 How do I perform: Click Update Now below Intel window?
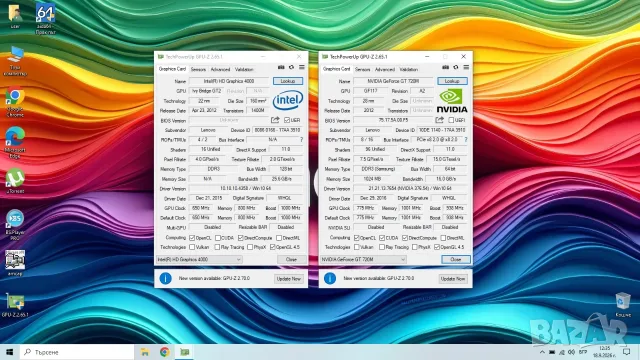289,279
